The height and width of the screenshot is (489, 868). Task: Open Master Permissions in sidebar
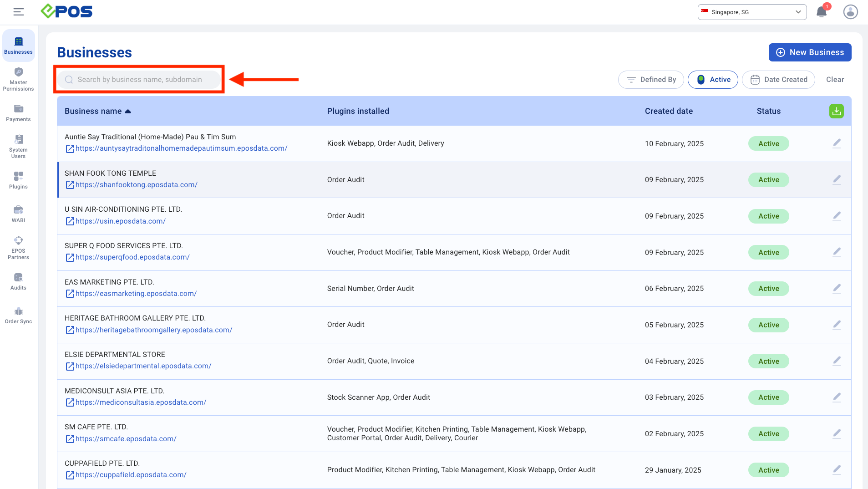(18, 79)
